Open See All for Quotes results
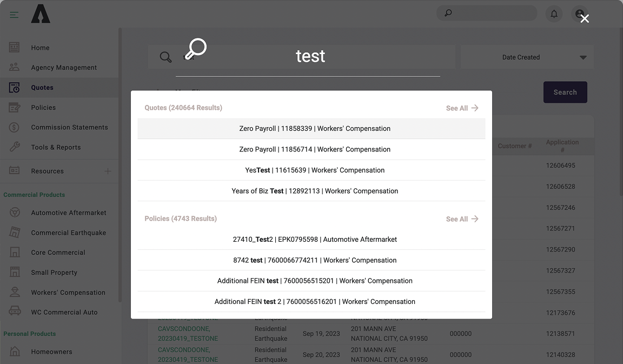The width and height of the screenshot is (623, 364). [462, 108]
